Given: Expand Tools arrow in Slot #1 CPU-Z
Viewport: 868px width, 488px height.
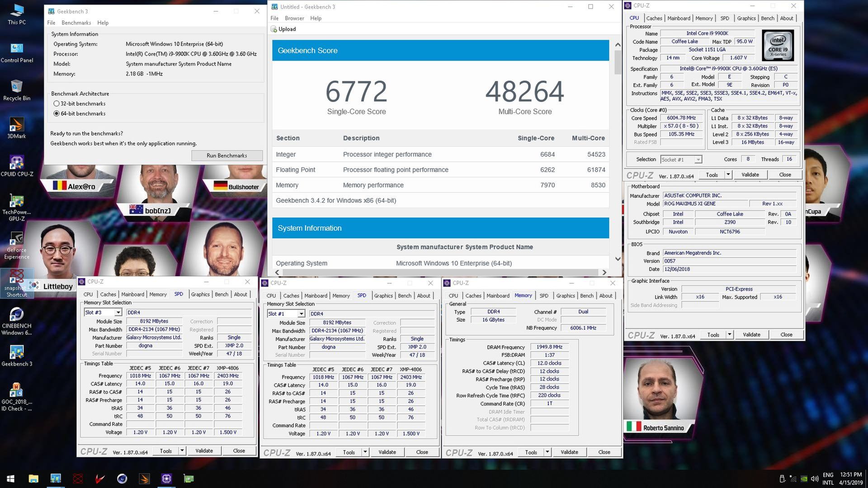Looking at the screenshot, I should click(x=365, y=452).
